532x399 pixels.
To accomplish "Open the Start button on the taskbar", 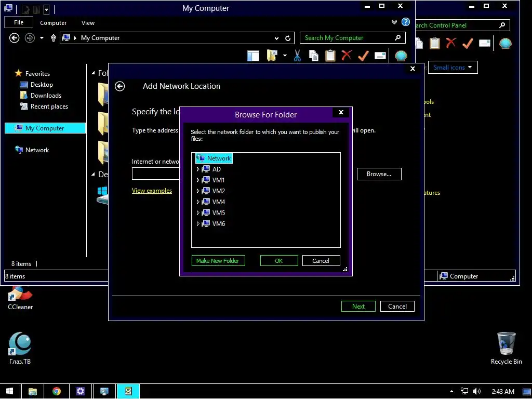I will [x=9, y=391].
